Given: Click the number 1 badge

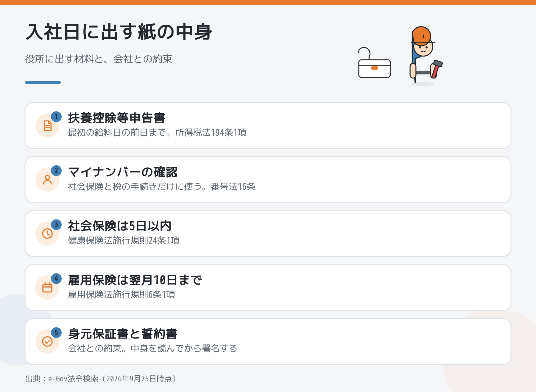Looking at the screenshot, I should [x=56, y=117].
